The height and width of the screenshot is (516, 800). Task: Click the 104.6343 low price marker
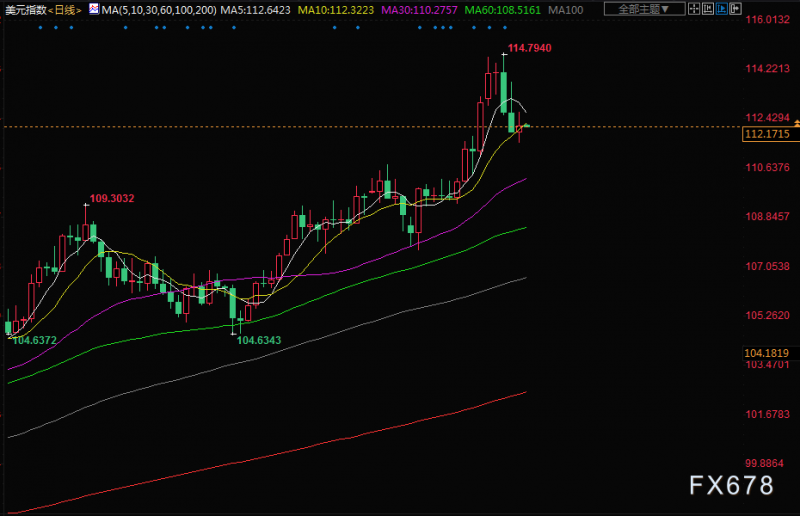pos(259,340)
